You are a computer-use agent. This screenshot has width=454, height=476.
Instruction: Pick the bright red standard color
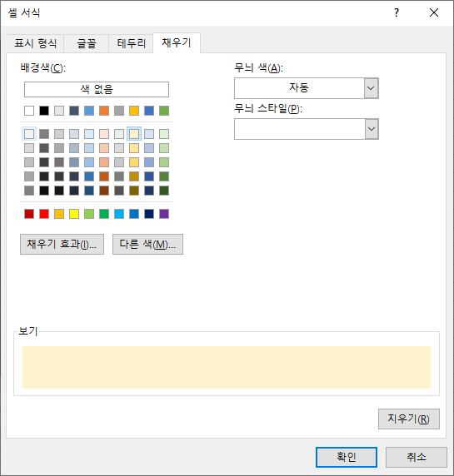(44, 214)
